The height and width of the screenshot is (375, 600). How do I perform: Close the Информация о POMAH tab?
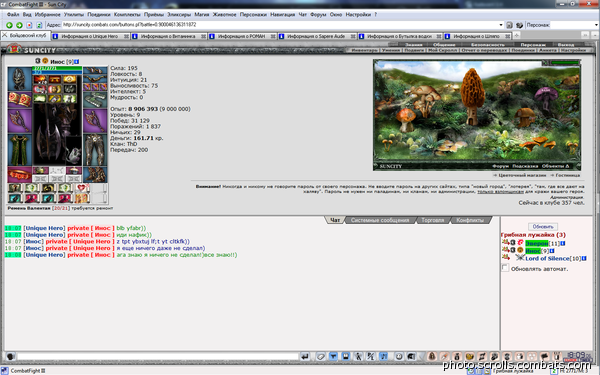(273, 36)
